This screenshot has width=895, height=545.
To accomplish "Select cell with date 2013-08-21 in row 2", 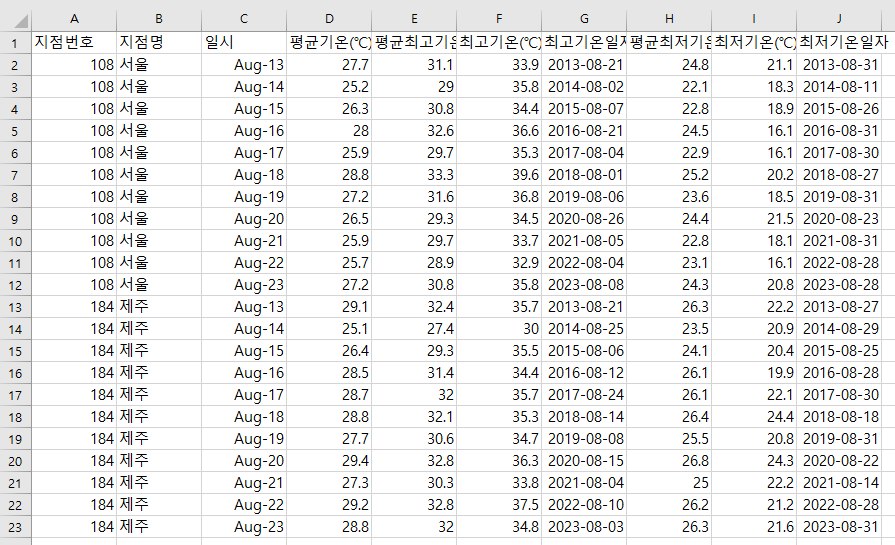I will tap(584, 65).
